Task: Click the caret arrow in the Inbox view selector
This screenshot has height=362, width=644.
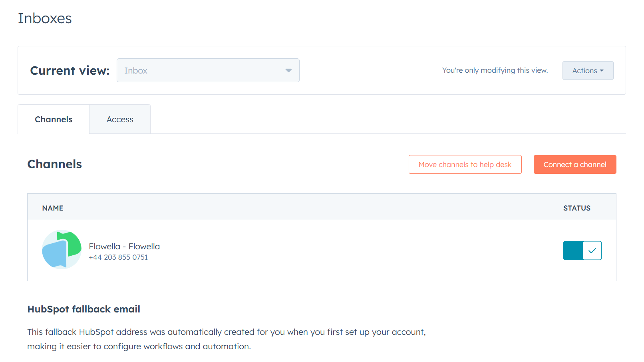Action: pyautogui.click(x=288, y=71)
